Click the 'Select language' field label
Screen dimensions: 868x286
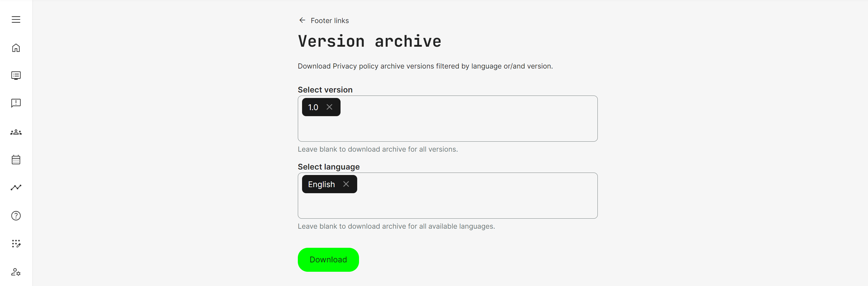coord(328,167)
